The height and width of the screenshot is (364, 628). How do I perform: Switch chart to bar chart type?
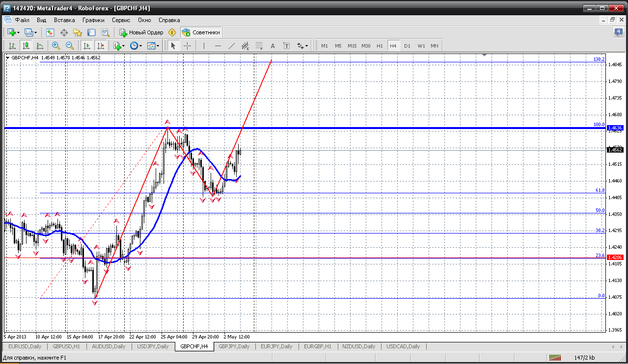[x=12, y=46]
